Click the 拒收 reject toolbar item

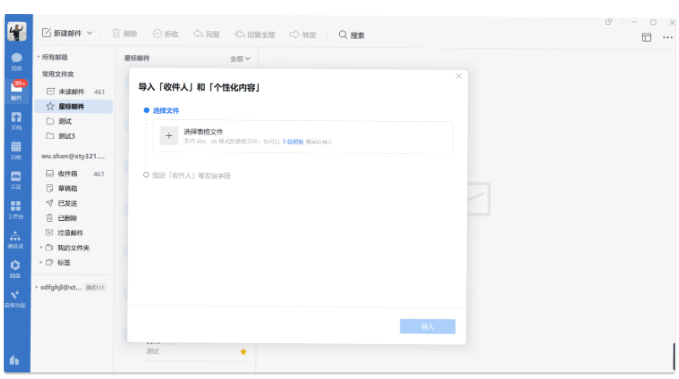166,34
